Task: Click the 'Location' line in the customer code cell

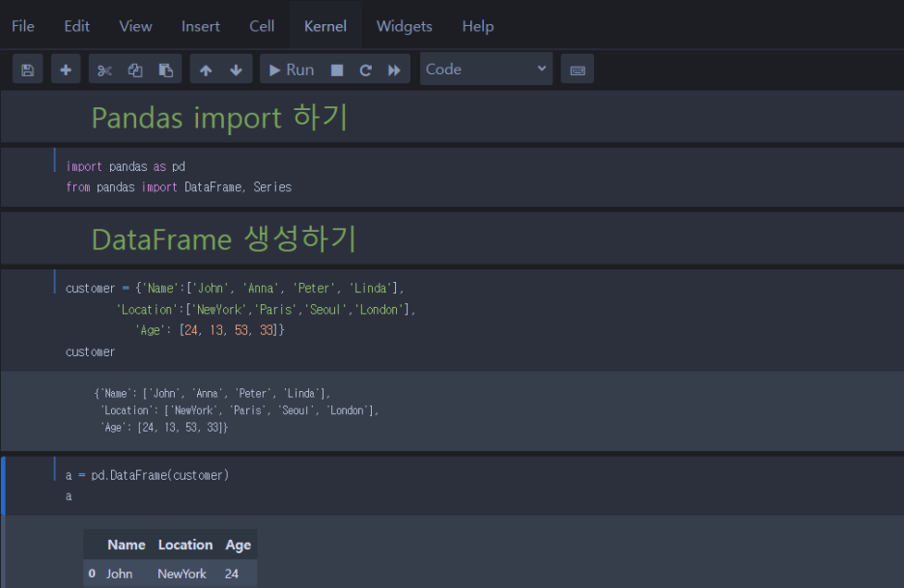Action: (x=266, y=310)
